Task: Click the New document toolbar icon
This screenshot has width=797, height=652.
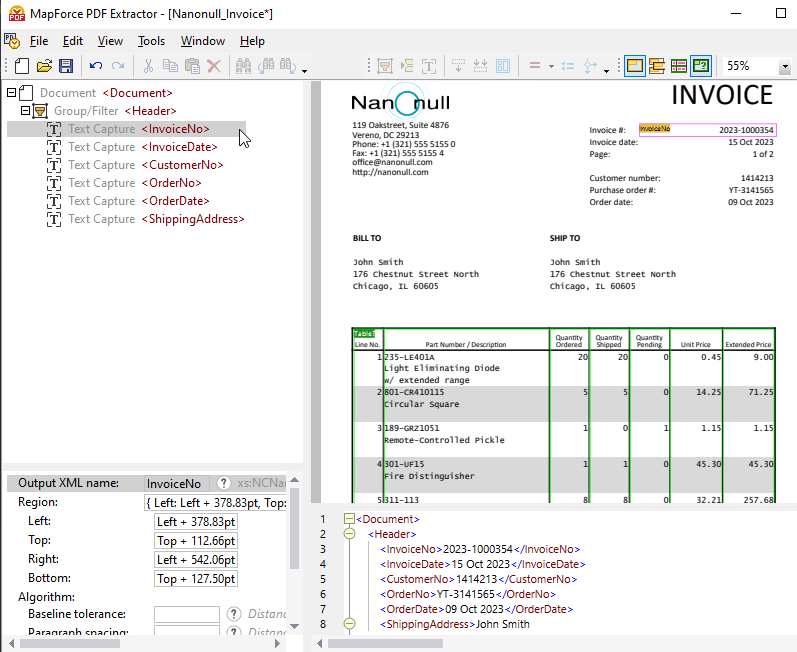Action: tap(22, 66)
